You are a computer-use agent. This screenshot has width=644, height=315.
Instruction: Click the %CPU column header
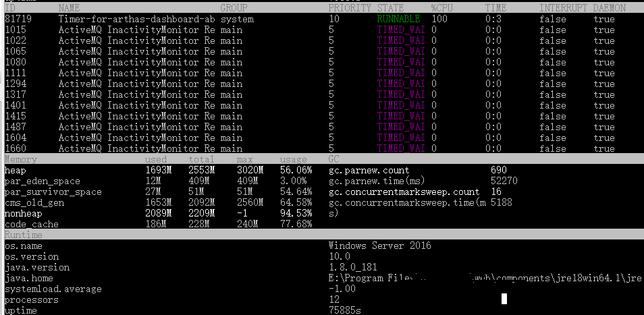(441, 8)
